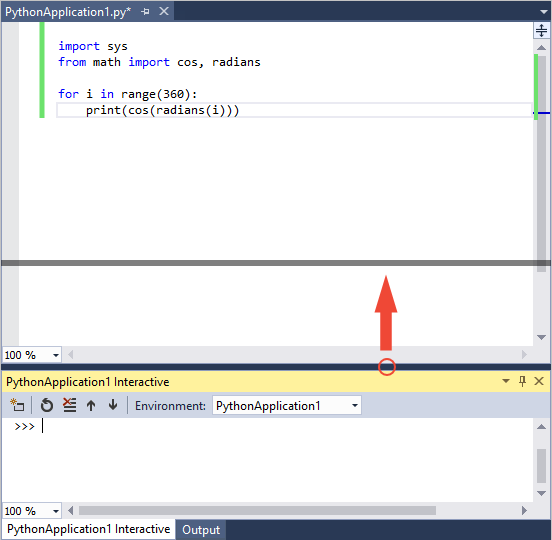Click the editor vertical scrollbar thumb
Image resolution: width=552 pixels, height=540 pixels.
point(541,163)
